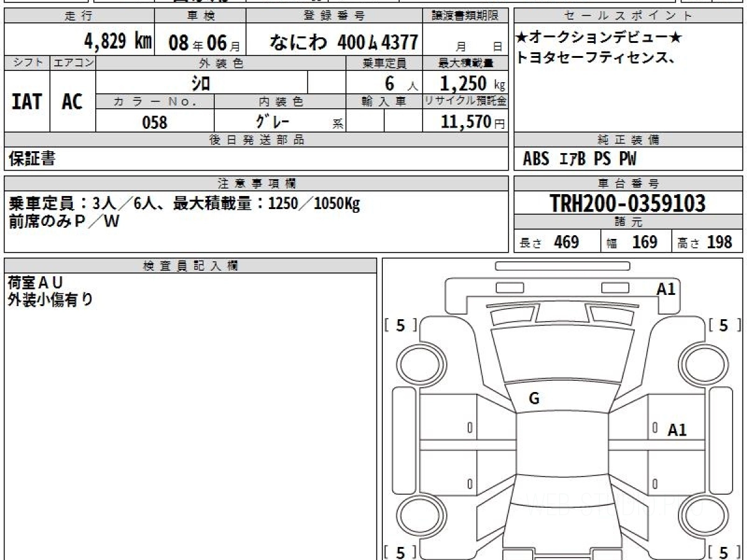
Task: Click the "車台番号" header
Action: [628, 183]
